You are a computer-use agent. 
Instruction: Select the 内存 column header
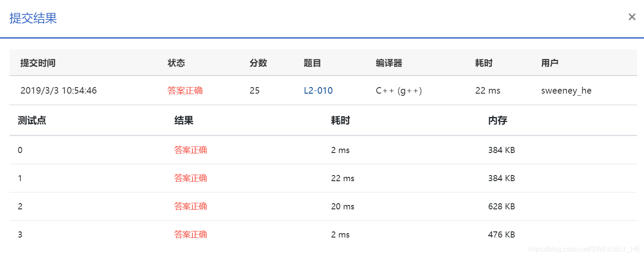(497, 120)
